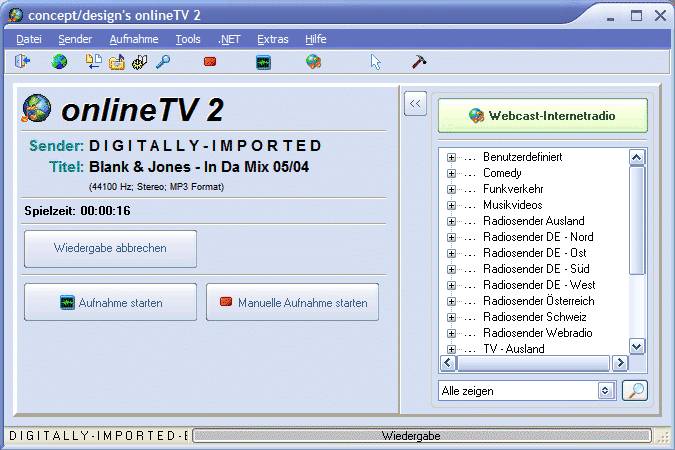This screenshot has width=675, height=450.
Task: Click the search magnifier button beside Alle zeigen
Action: pos(635,391)
